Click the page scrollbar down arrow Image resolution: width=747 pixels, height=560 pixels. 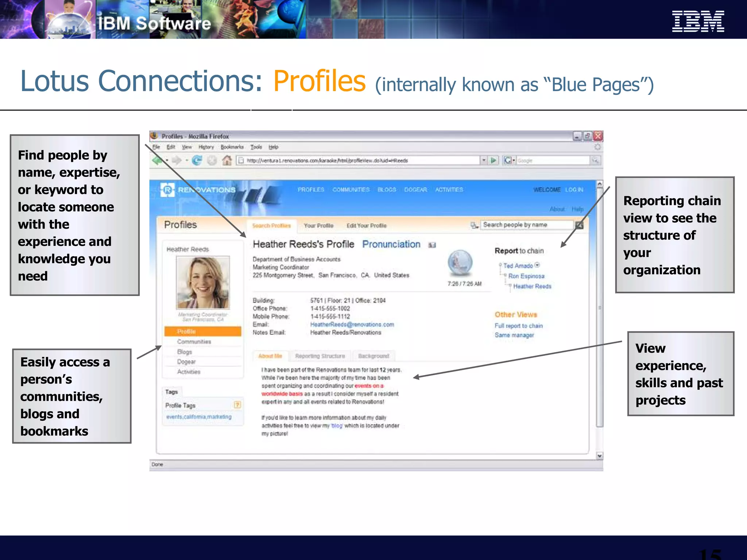tap(600, 456)
